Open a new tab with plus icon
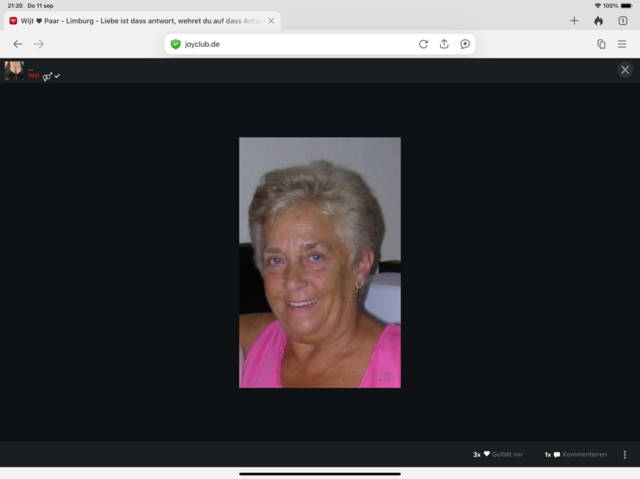Viewport: 640px width, 479px height. tap(574, 20)
